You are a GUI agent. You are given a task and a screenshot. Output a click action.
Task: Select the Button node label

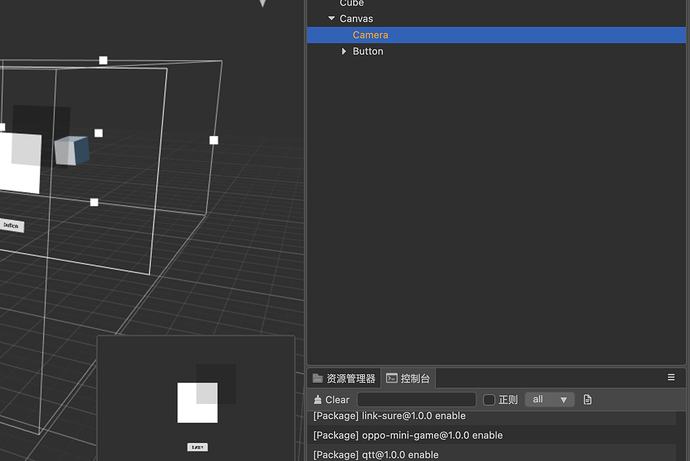pyautogui.click(x=368, y=51)
